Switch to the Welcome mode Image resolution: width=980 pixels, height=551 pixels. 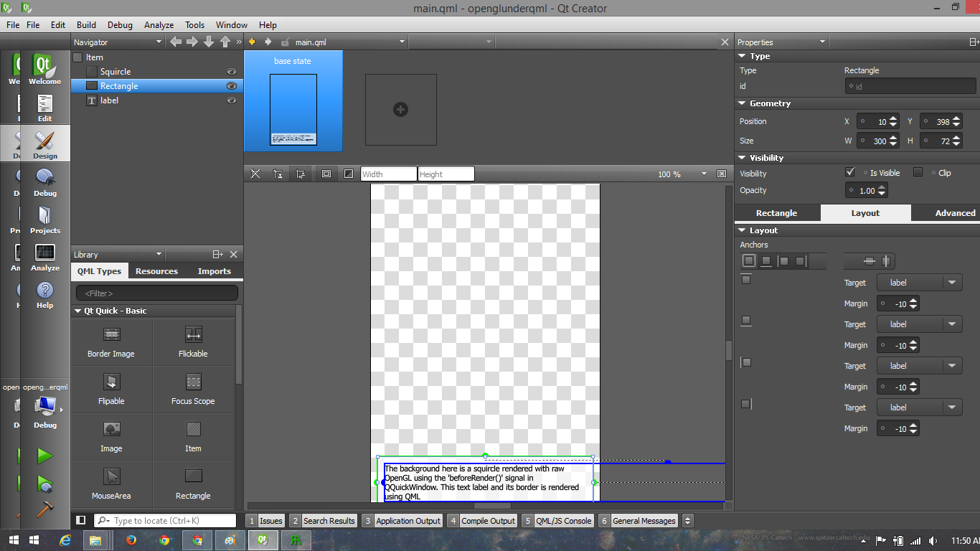coord(44,70)
